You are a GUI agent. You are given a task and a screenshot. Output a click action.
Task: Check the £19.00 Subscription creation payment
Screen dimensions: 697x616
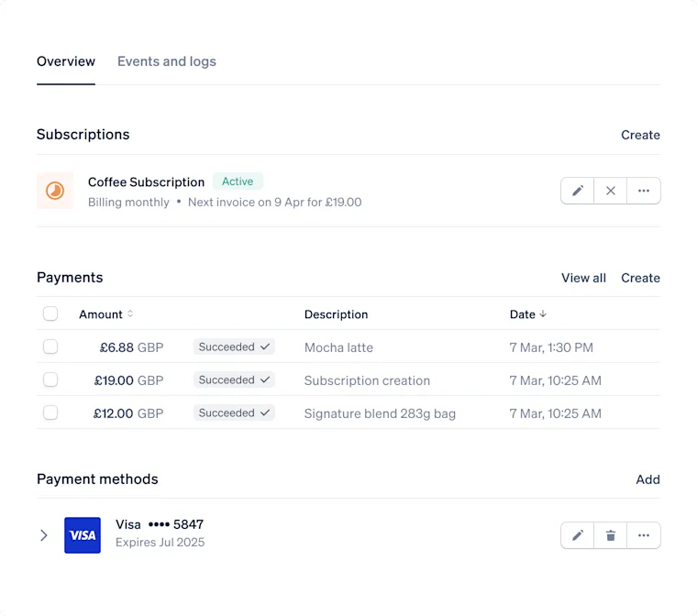tap(50, 379)
